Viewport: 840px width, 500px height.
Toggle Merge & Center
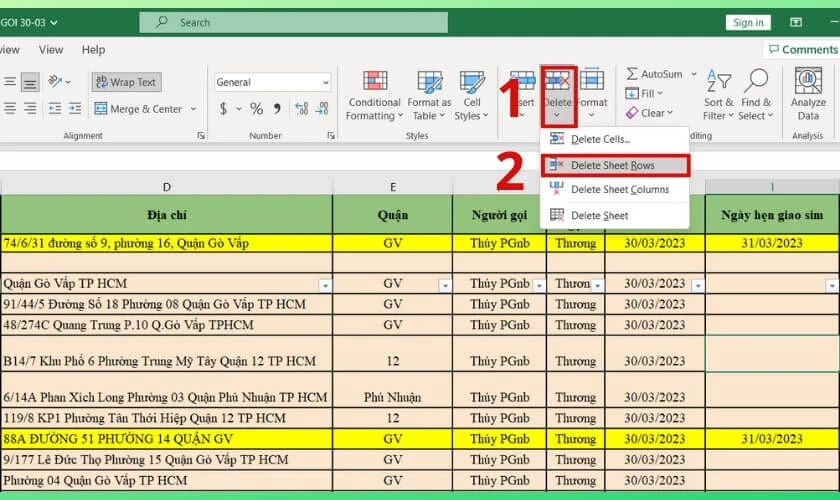pos(139,109)
